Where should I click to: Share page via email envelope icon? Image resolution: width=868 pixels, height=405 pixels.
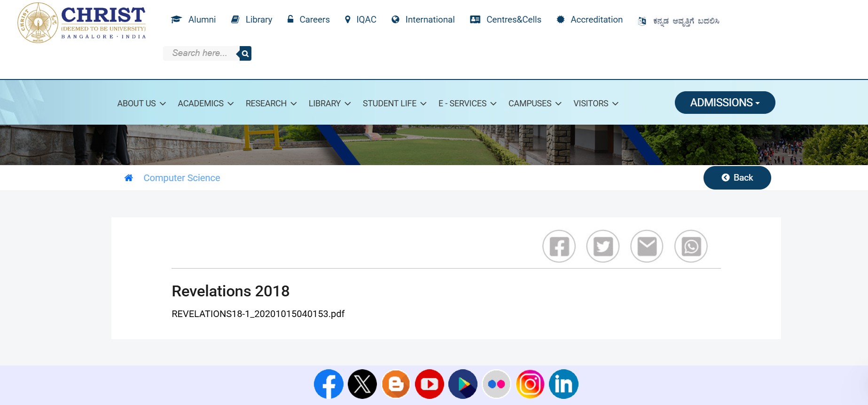(x=647, y=246)
